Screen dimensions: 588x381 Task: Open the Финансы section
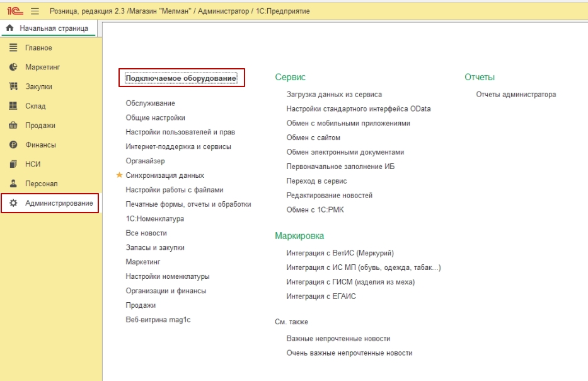(40, 145)
